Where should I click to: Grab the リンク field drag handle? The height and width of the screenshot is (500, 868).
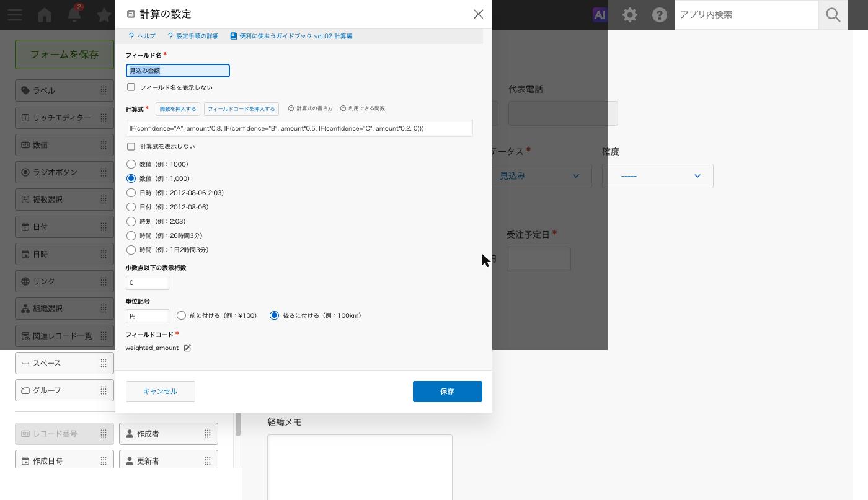click(104, 281)
